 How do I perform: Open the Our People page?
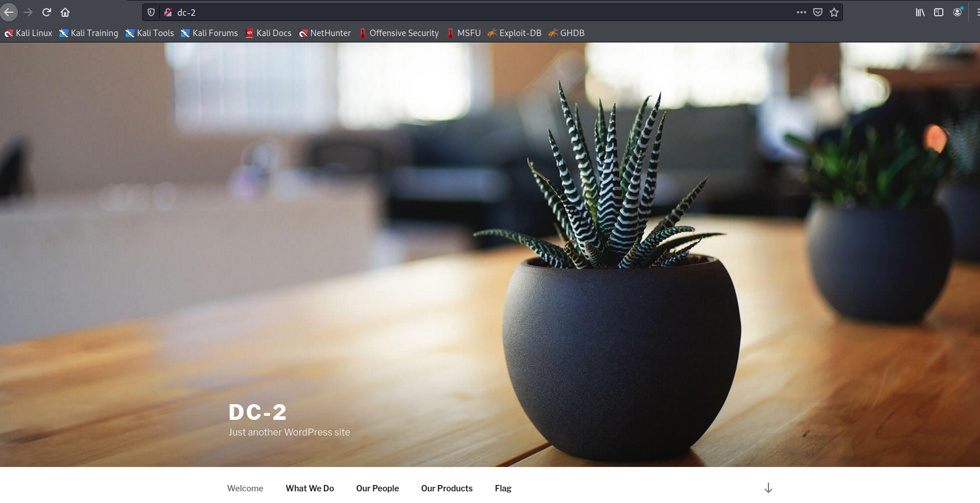point(378,488)
